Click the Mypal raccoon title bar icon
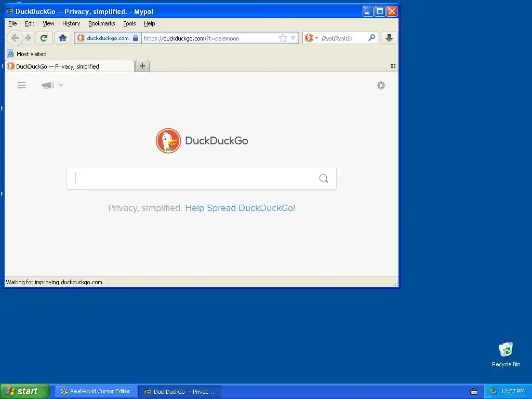 10,11
